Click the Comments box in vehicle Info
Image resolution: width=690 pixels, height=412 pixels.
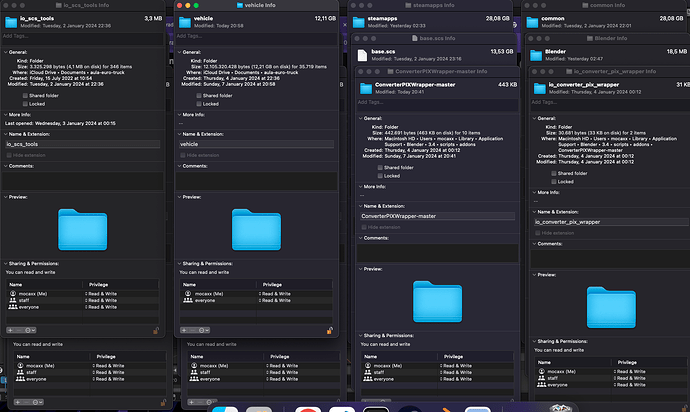tap(256, 181)
